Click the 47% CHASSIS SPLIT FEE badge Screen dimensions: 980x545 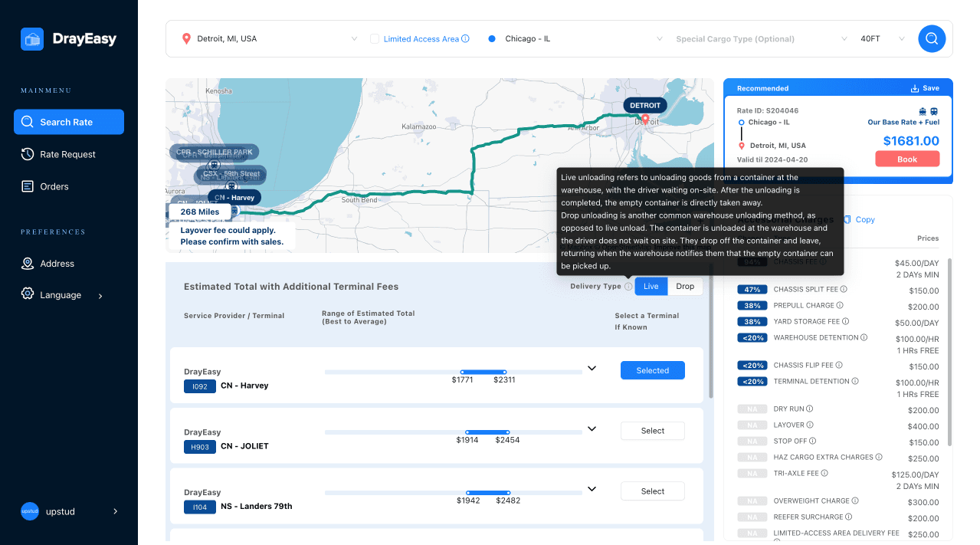coord(752,290)
